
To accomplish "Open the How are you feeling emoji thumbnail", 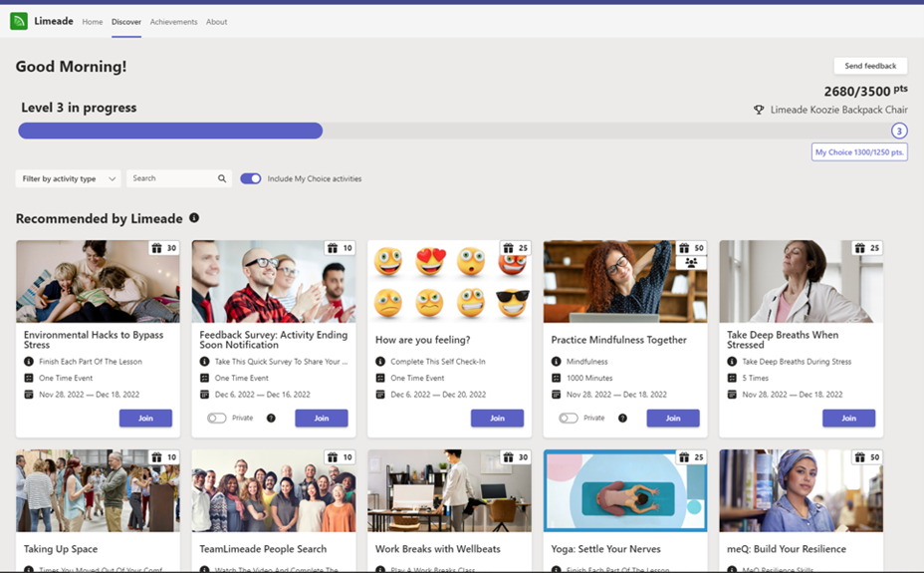I will 450,281.
